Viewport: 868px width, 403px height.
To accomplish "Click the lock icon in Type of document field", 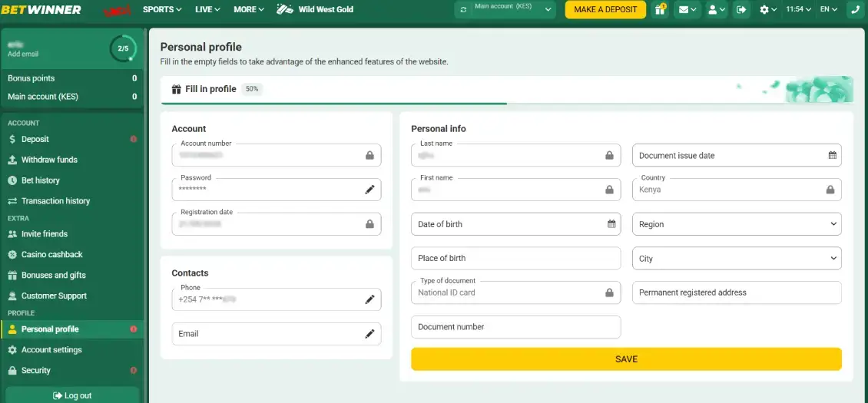I will (x=609, y=292).
